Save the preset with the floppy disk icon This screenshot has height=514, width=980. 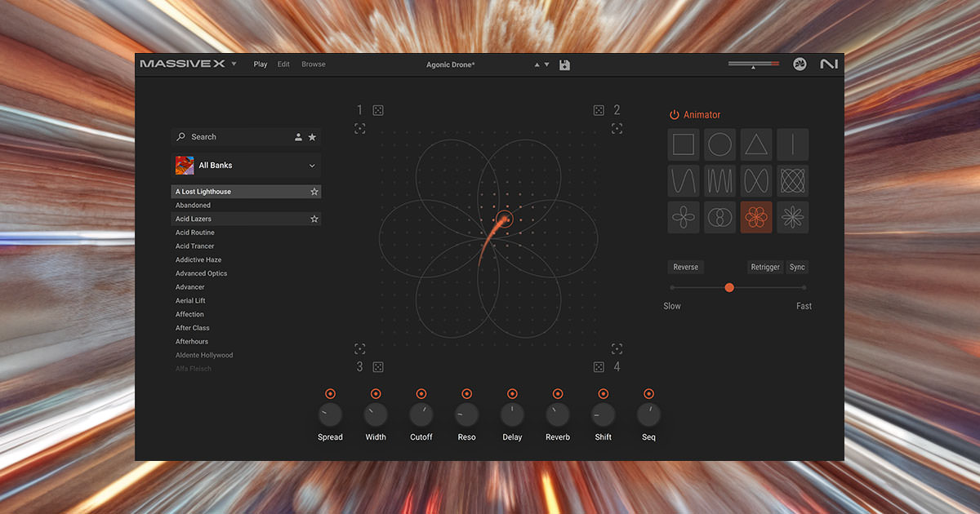tap(564, 64)
